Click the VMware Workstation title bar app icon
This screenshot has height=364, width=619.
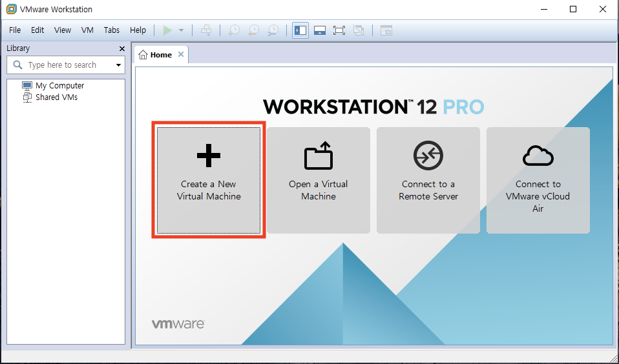click(12, 9)
